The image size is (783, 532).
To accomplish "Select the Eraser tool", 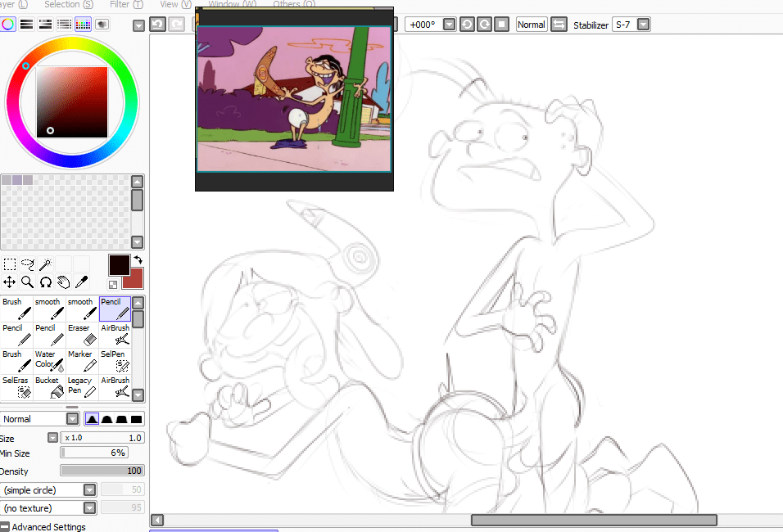I will click(x=83, y=334).
